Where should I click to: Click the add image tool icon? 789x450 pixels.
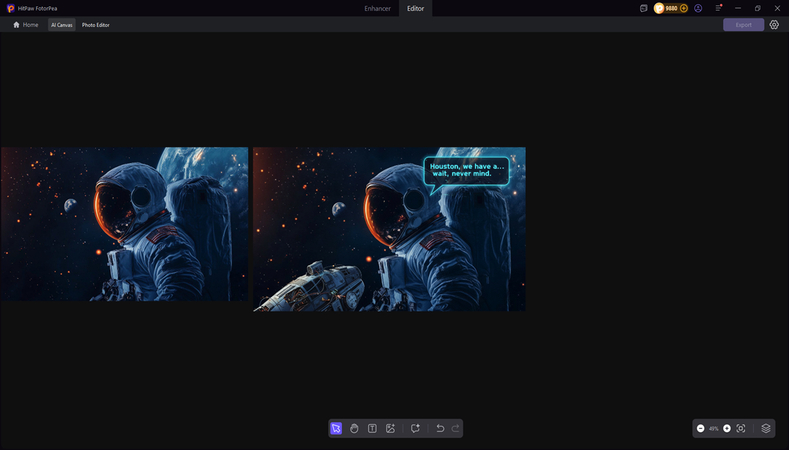tap(390, 428)
